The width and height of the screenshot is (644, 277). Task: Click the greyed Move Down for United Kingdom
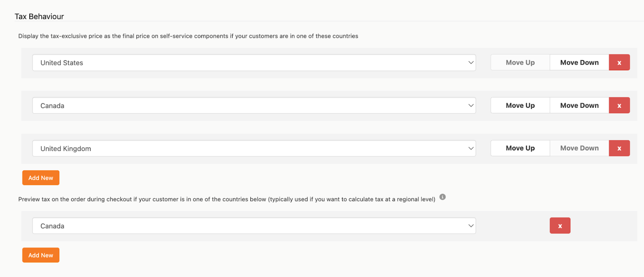(x=579, y=148)
